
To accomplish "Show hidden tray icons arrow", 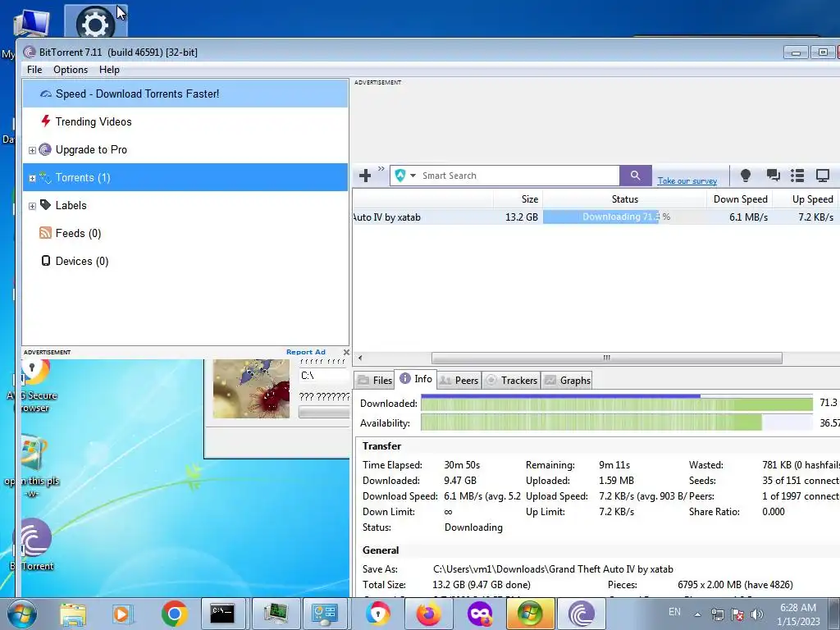I will [x=697, y=614].
